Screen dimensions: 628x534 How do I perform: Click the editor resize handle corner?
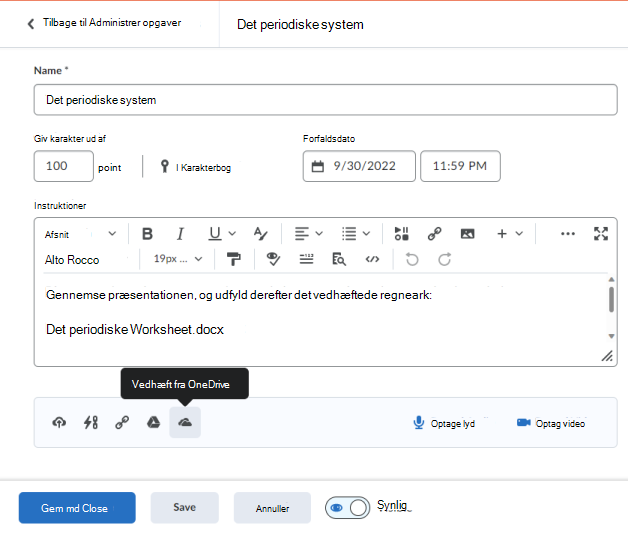tap(607, 356)
